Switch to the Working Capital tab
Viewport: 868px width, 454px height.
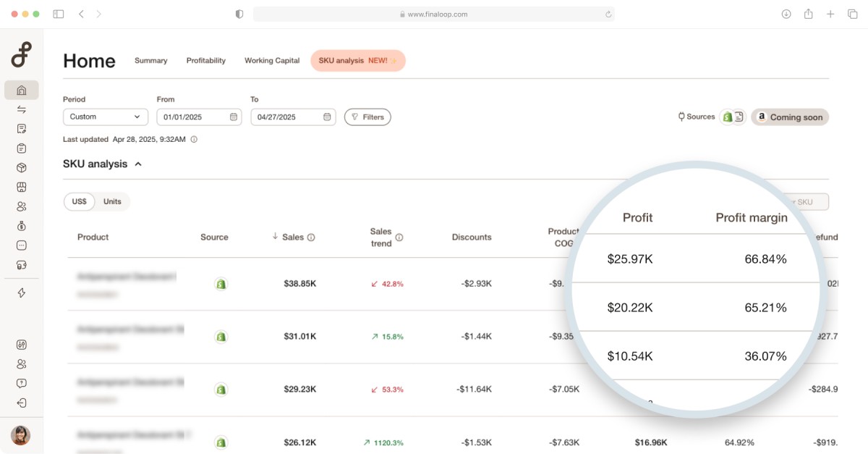272,61
